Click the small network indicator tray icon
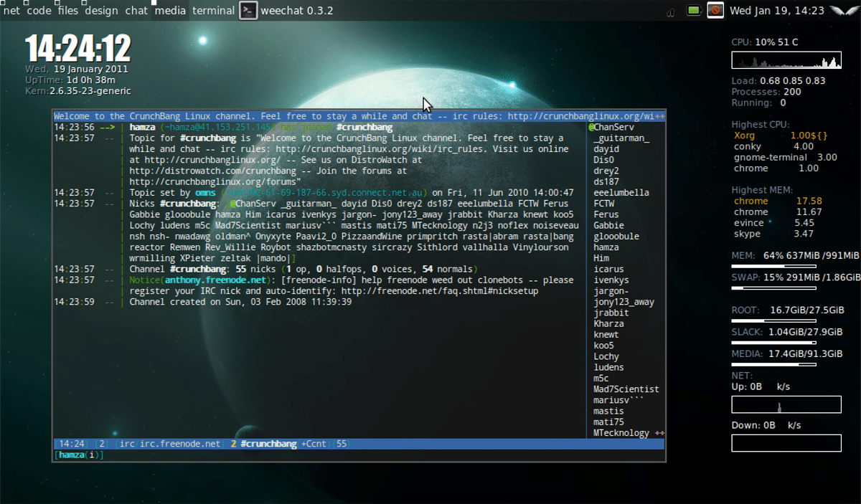This screenshot has width=861, height=504. click(x=670, y=11)
